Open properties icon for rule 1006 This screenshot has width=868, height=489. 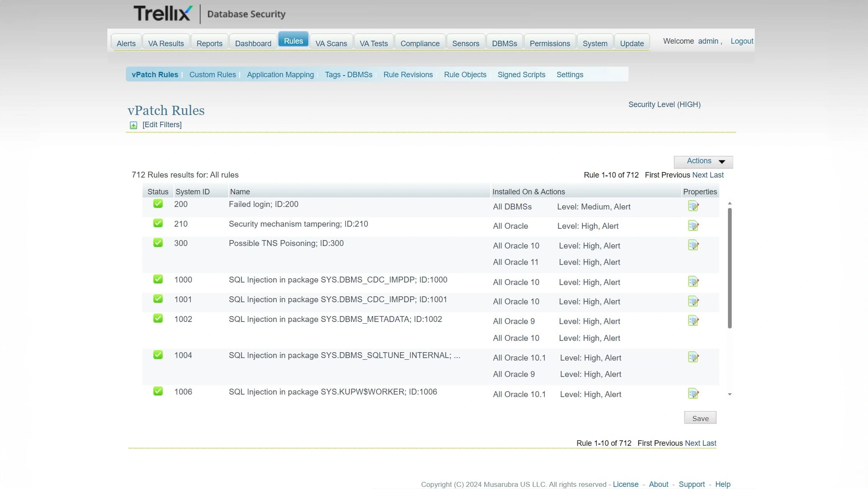[693, 394]
